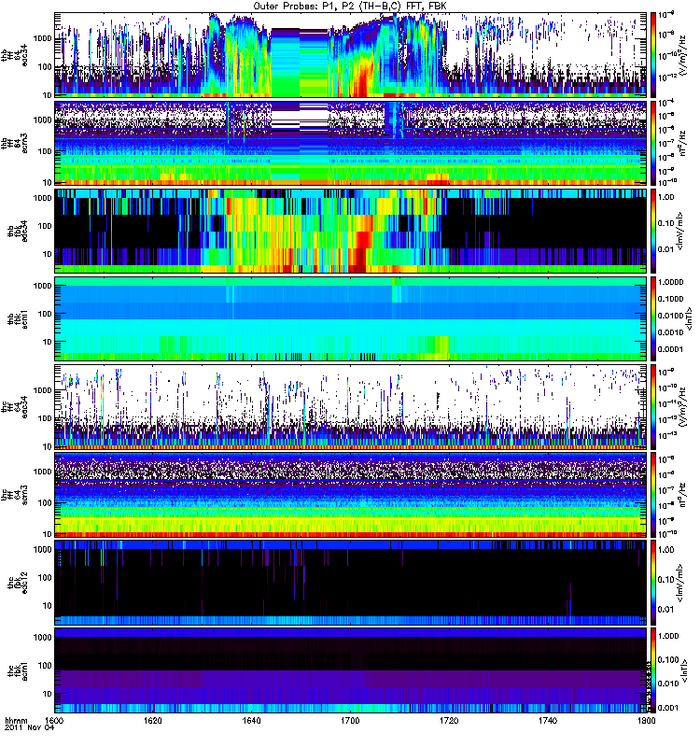
Task: Click the 1800 end time label
Action: [x=646, y=720]
